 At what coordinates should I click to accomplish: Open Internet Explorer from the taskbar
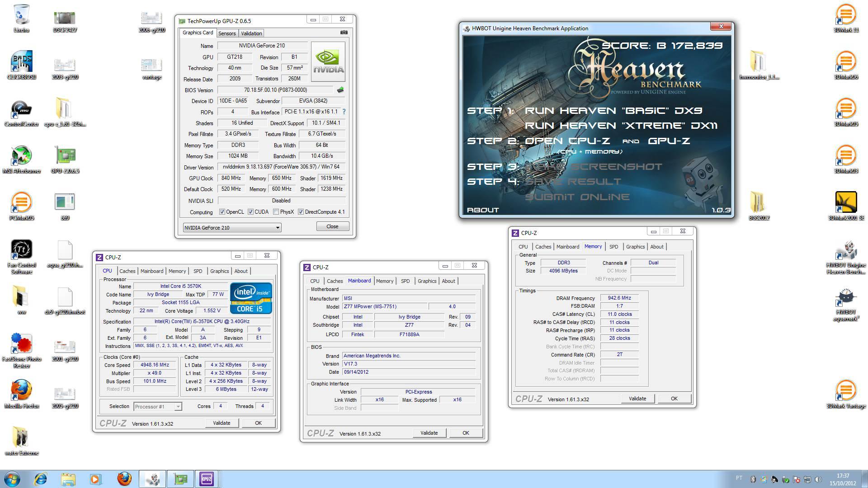pos(41,479)
